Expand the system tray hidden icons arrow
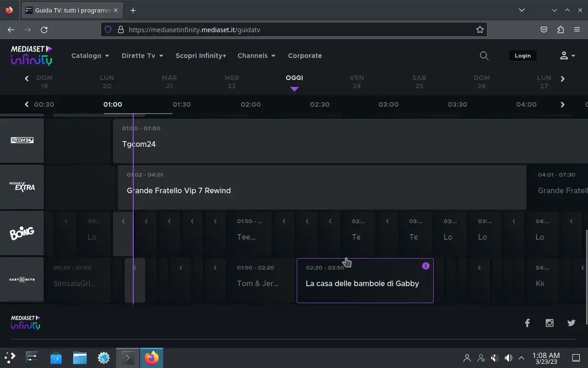 click(x=521, y=357)
